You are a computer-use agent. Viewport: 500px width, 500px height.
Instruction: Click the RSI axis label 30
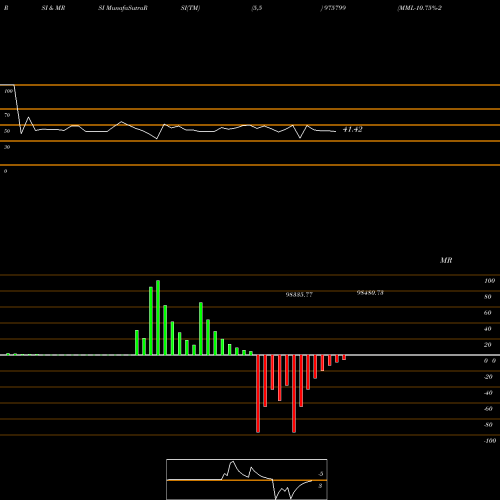tap(7, 147)
